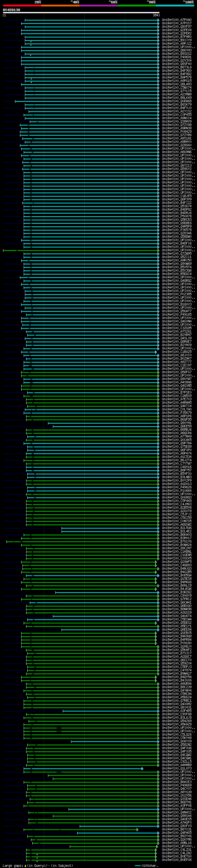Click label UniRef100_P09180
Screen dimensions: 197x868
click(176, 643)
